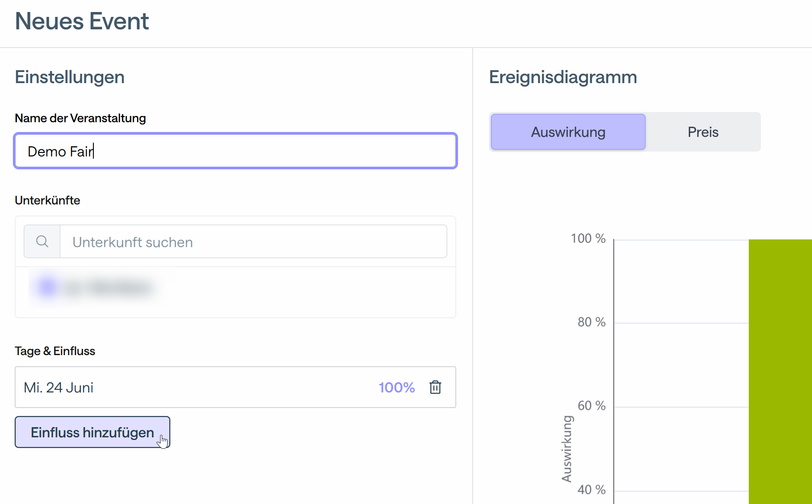Switch to the Auswirkung chart tab
Image resolution: width=812 pixels, height=504 pixels.
[x=568, y=132]
